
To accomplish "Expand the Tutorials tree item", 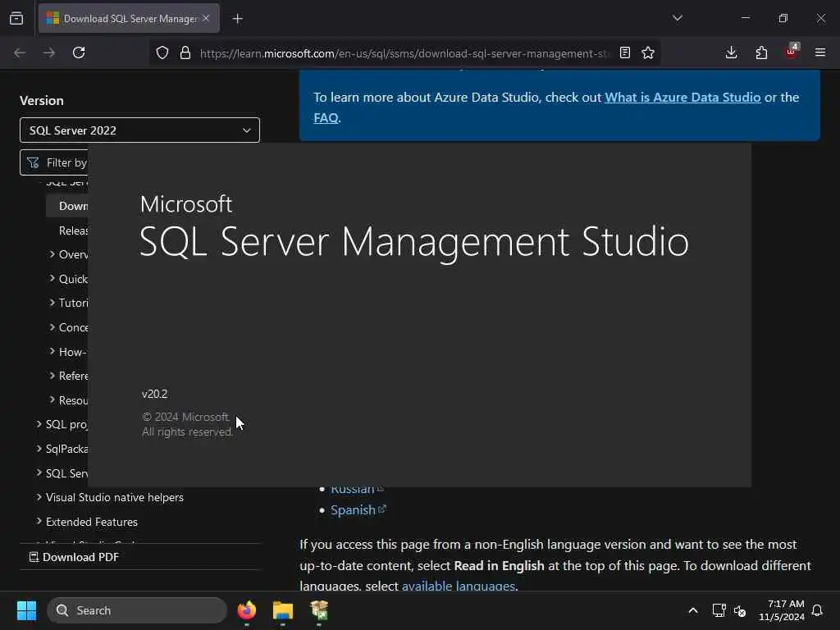I will click(x=52, y=302).
